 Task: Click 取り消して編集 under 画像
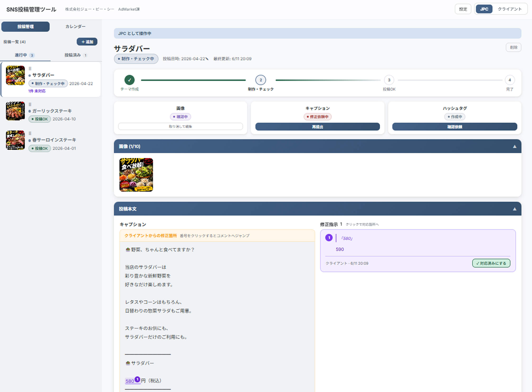pos(180,126)
